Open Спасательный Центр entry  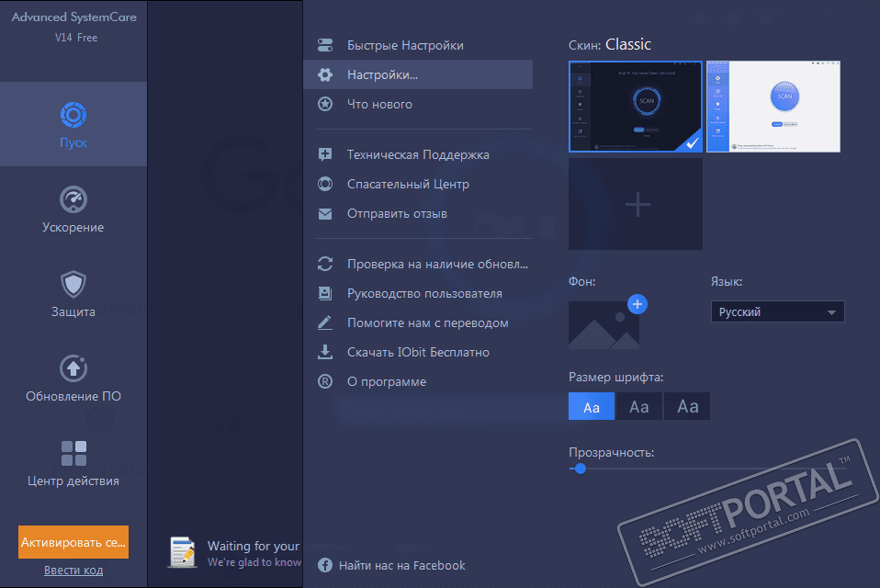418,184
